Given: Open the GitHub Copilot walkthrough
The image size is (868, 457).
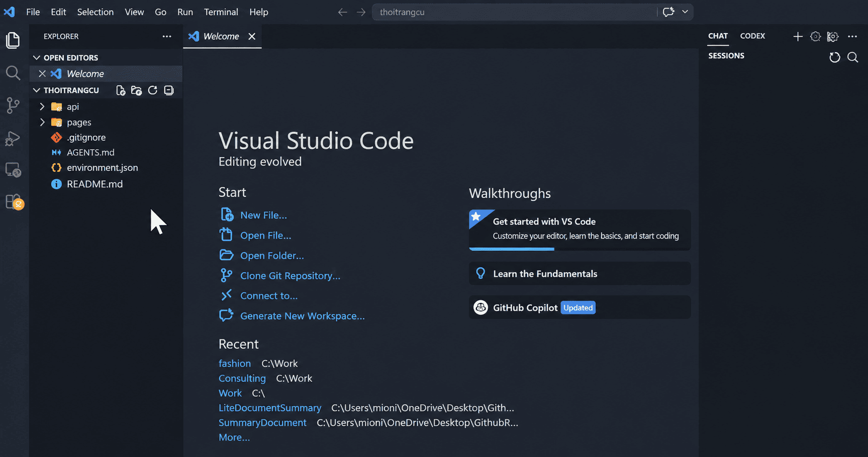Looking at the screenshot, I should [x=580, y=307].
